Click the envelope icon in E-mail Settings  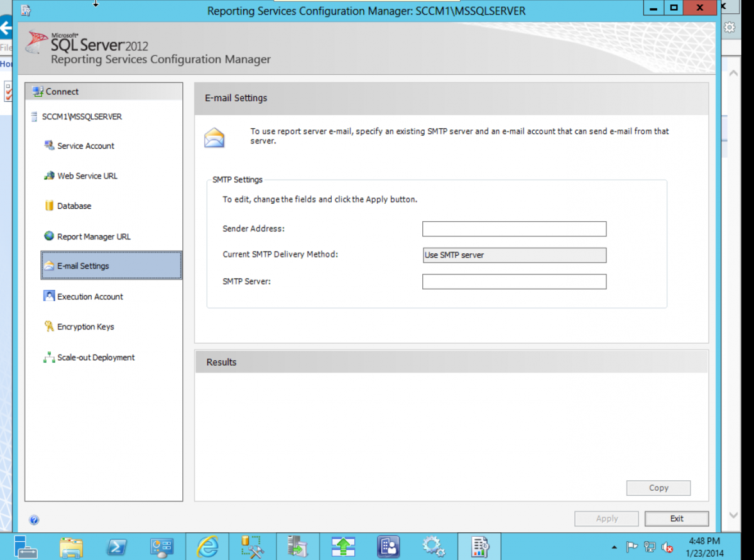pyautogui.click(x=214, y=137)
